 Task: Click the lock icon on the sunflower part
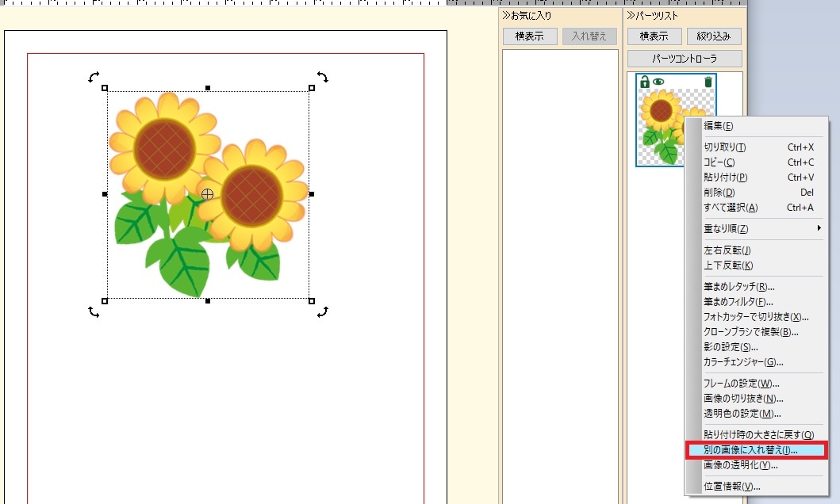pyautogui.click(x=644, y=82)
